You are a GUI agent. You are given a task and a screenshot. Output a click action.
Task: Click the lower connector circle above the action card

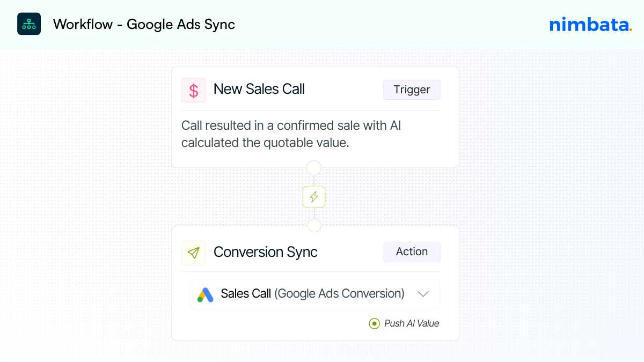tap(314, 226)
